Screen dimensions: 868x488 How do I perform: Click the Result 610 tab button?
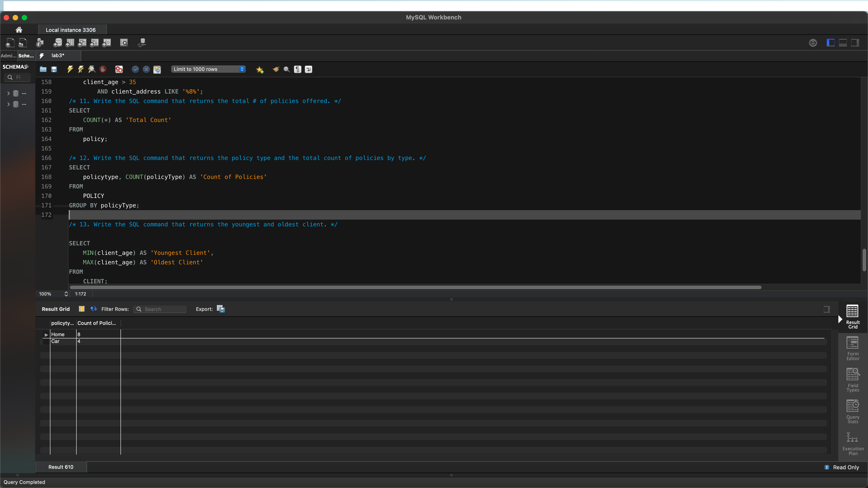(61, 467)
